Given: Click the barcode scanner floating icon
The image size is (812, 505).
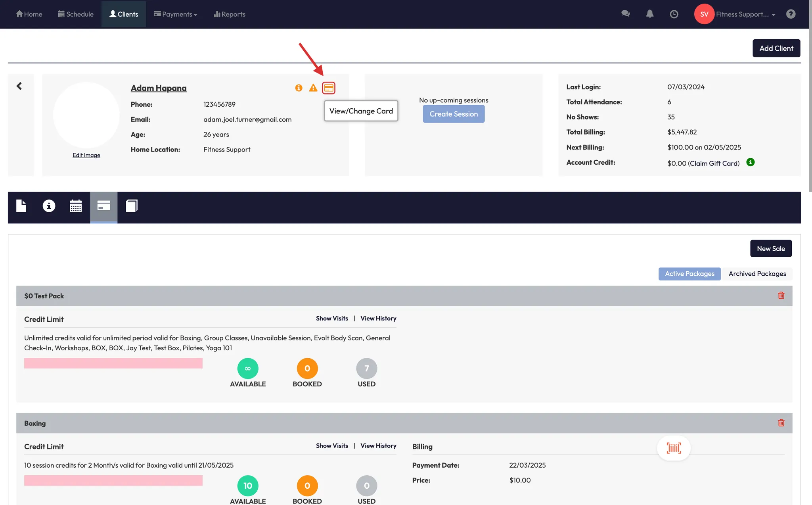Looking at the screenshot, I should click(674, 448).
